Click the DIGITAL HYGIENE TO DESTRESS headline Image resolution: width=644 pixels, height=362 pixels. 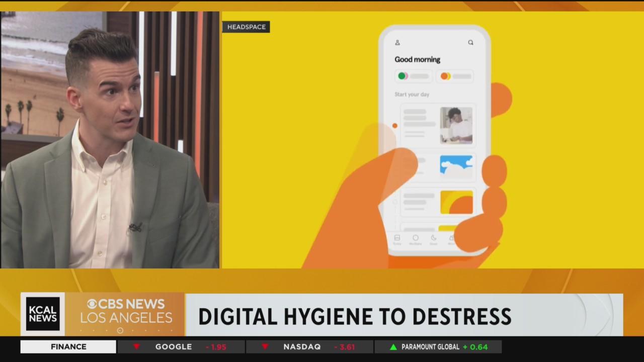click(355, 316)
